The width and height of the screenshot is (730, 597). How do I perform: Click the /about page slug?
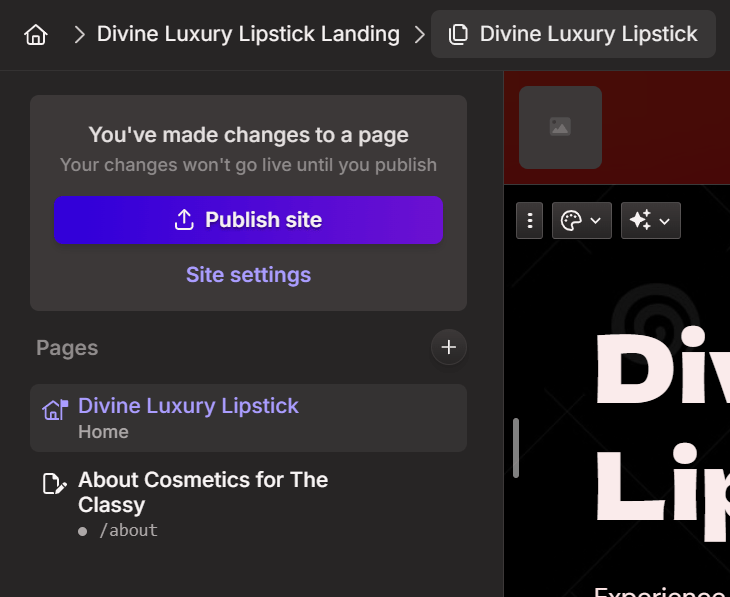tap(128, 531)
